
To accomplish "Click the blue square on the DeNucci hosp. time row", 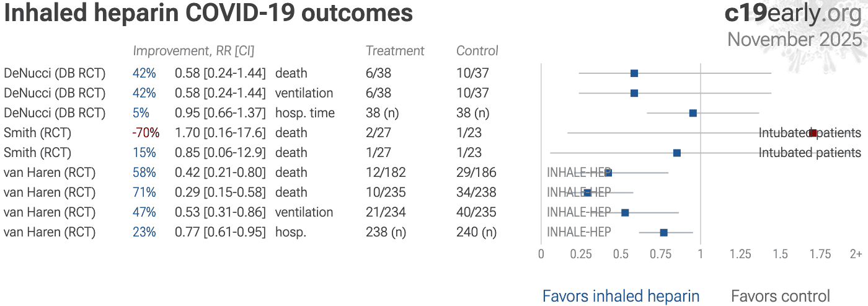I will 693,113.
